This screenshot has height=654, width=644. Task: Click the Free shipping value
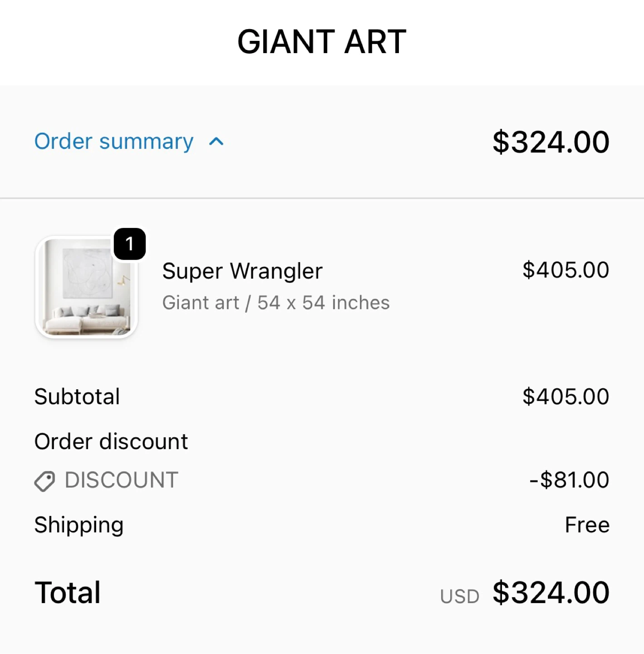(x=587, y=525)
